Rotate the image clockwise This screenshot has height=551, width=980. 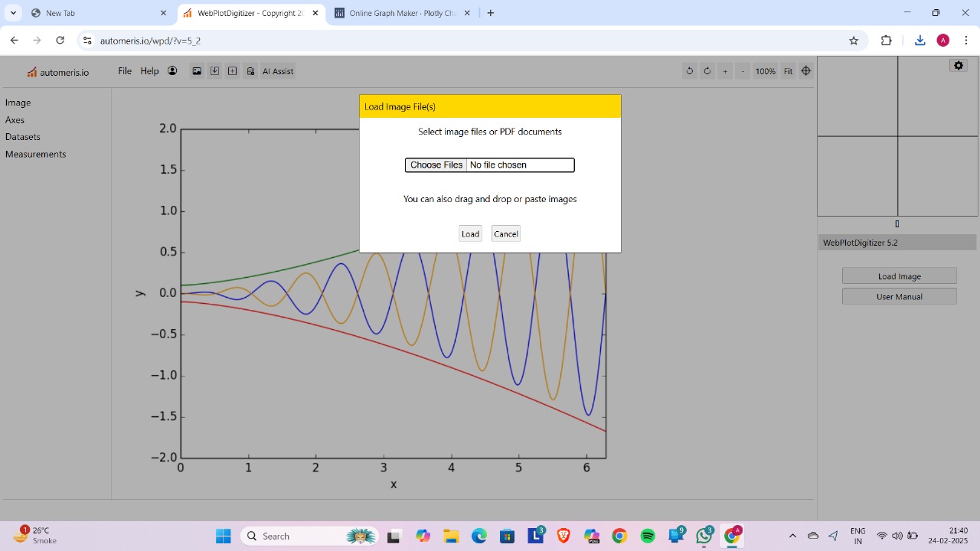tap(707, 70)
